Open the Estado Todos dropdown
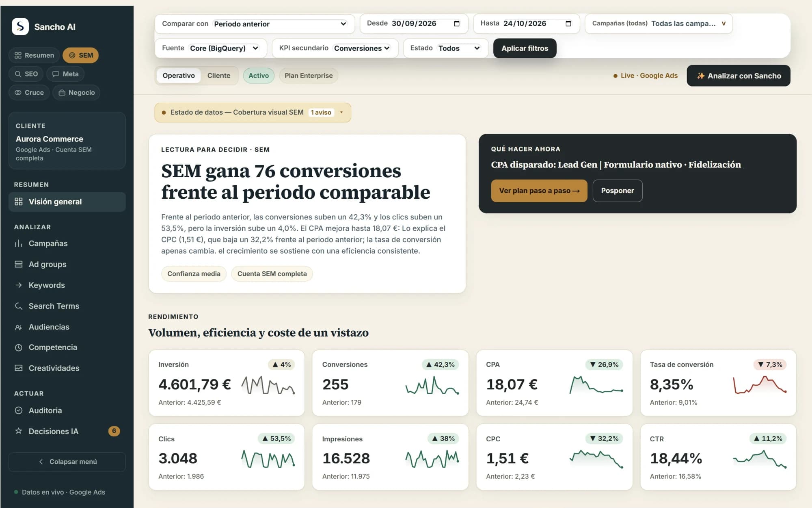This screenshot has width=812, height=508. click(459, 48)
